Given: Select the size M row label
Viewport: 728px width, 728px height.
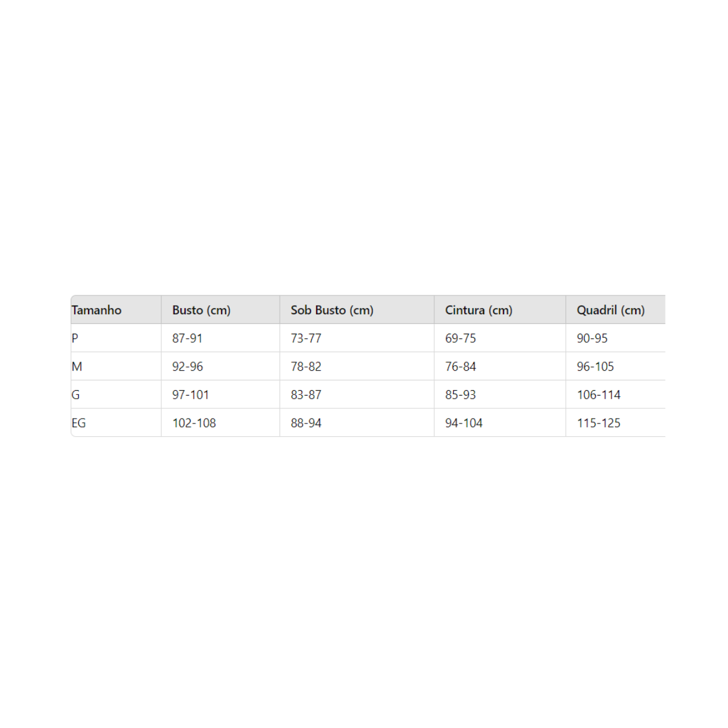Looking at the screenshot, I should coord(77,366).
